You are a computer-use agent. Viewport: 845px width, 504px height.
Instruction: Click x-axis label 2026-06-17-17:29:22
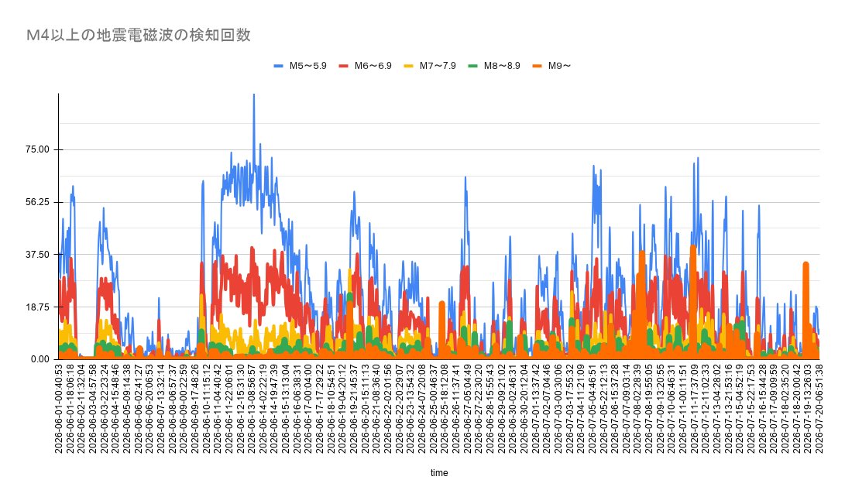click(320, 409)
